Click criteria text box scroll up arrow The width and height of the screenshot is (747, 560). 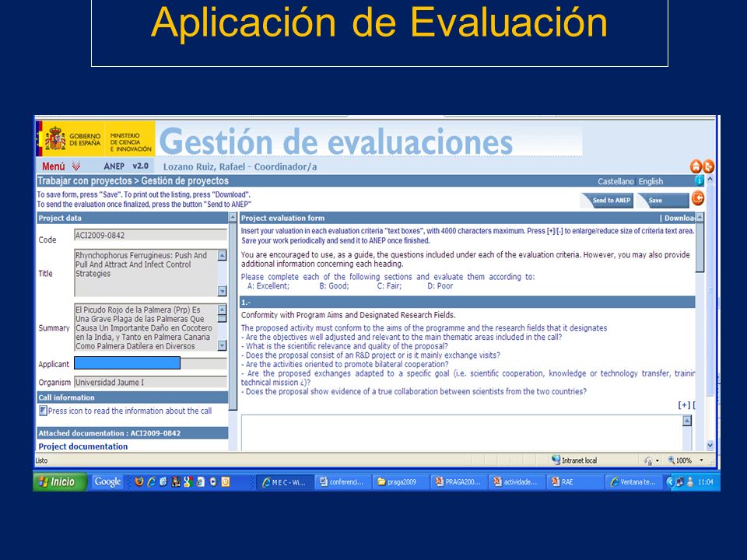(x=687, y=421)
